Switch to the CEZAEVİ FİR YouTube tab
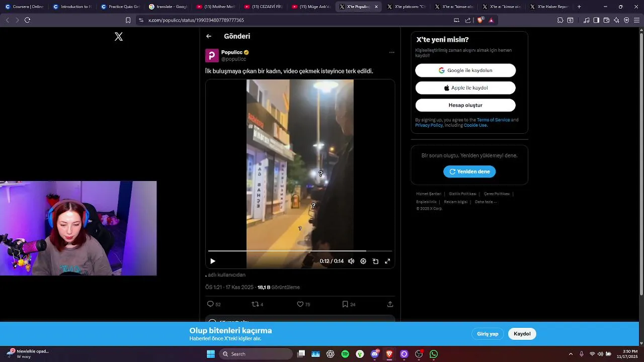The width and height of the screenshot is (644, 362). (264, 7)
